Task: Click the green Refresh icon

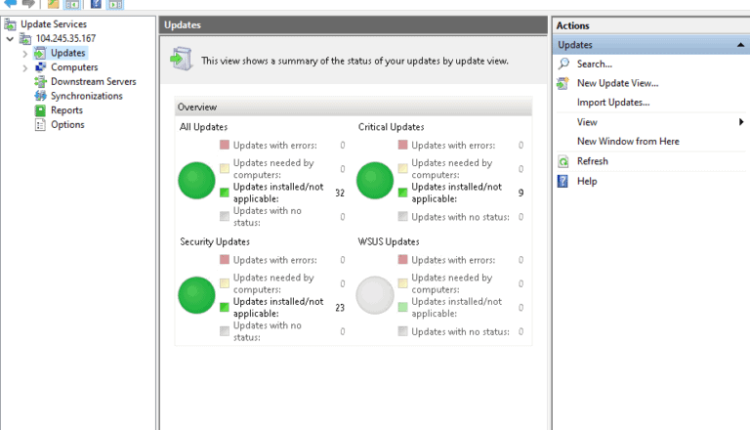Action: point(564,161)
